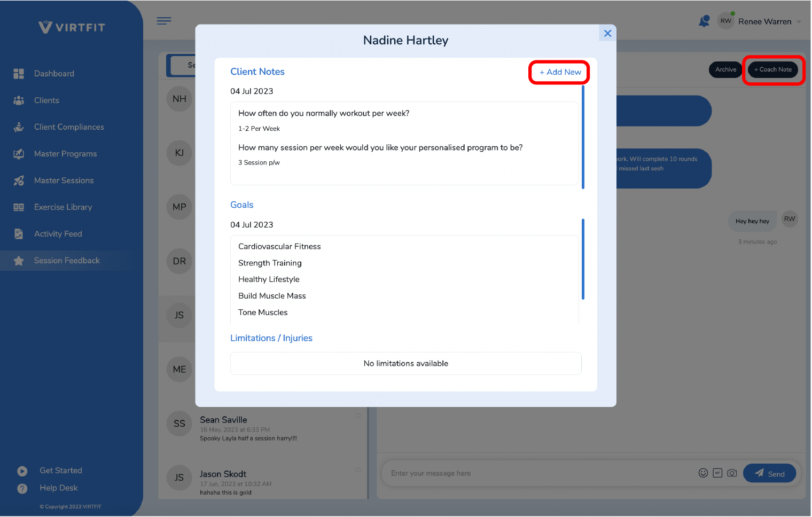Click the Activity Feed document icon

19,234
